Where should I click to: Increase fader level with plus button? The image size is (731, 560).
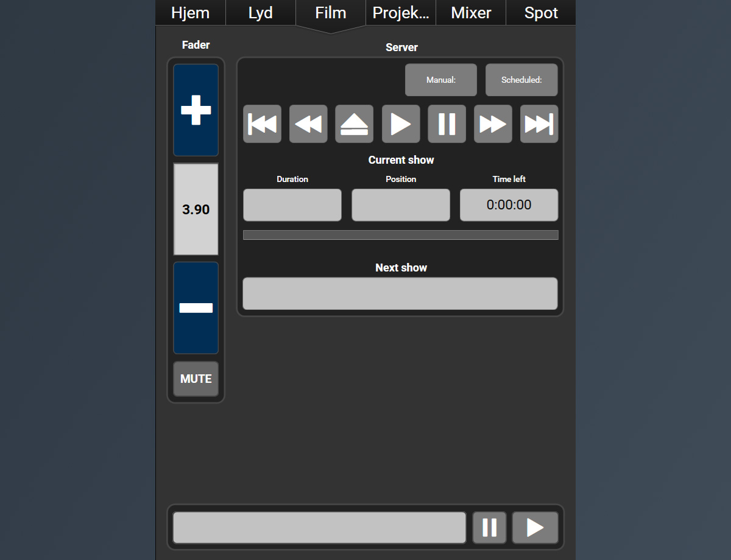click(x=196, y=110)
